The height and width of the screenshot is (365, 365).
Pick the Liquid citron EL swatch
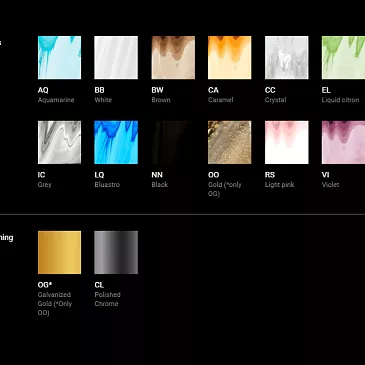pos(343,57)
